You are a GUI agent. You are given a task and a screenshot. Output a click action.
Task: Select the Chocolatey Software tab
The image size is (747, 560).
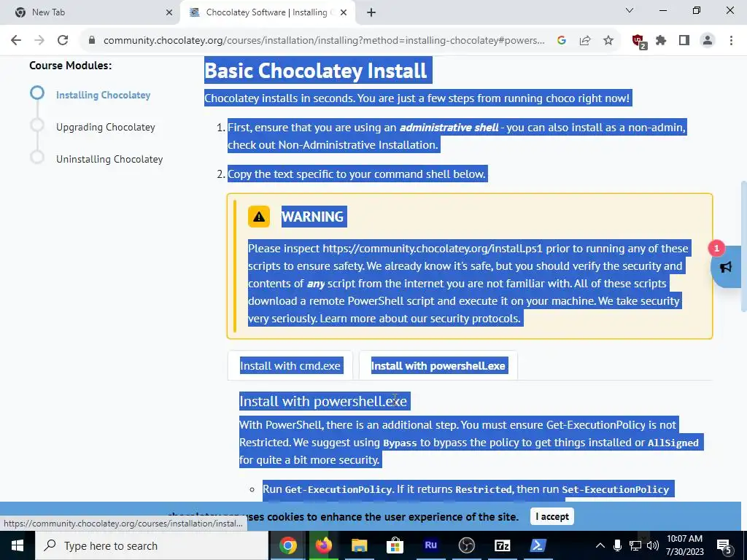[x=268, y=13]
